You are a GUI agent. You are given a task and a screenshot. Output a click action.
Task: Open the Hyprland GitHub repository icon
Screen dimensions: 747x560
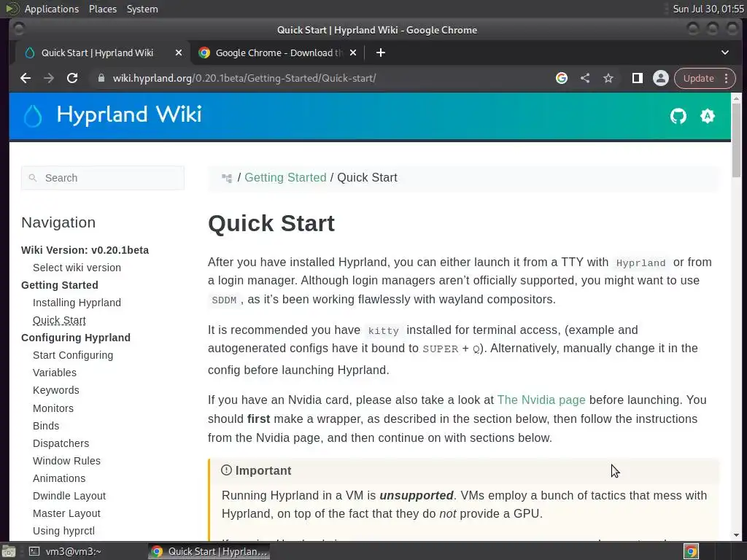(678, 116)
